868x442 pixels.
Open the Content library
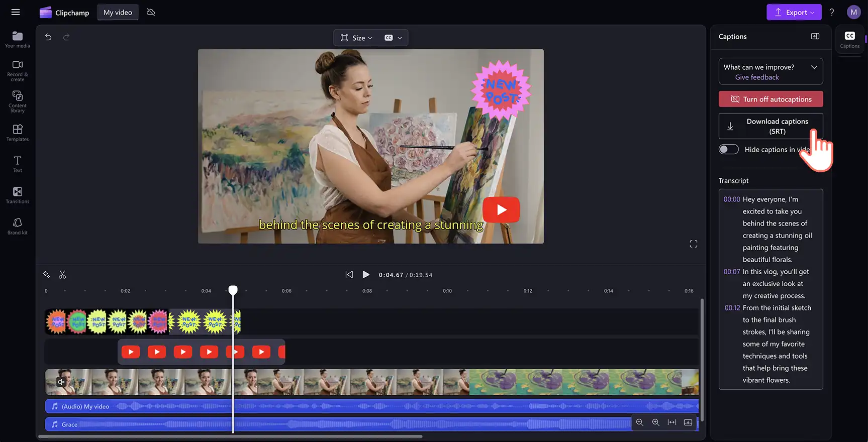click(x=18, y=101)
